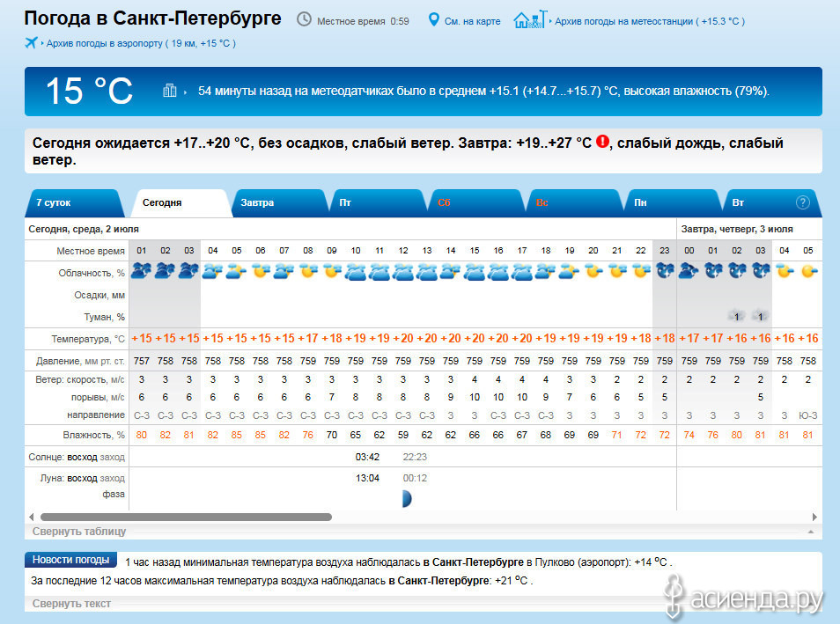Toggle Луна заход label
This screenshot has width=840, height=624.
click(112, 478)
